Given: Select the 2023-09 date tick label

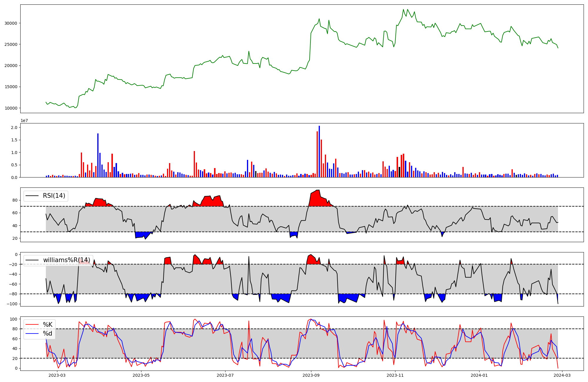Looking at the screenshot, I should click(311, 375).
